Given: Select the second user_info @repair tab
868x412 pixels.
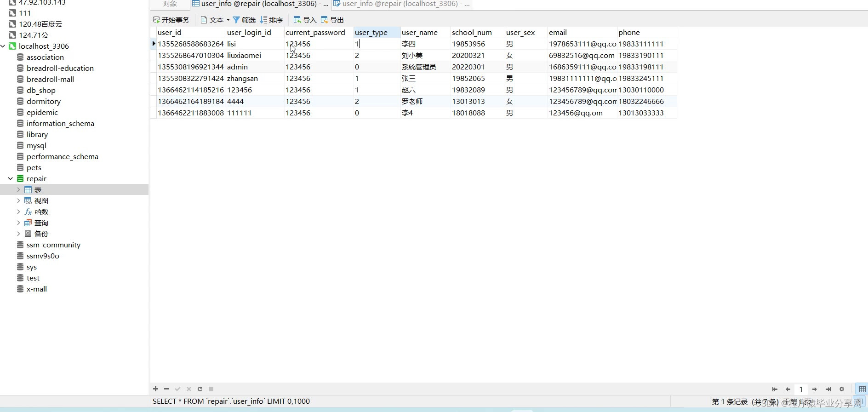Looking at the screenshot, I should point(401,4).
